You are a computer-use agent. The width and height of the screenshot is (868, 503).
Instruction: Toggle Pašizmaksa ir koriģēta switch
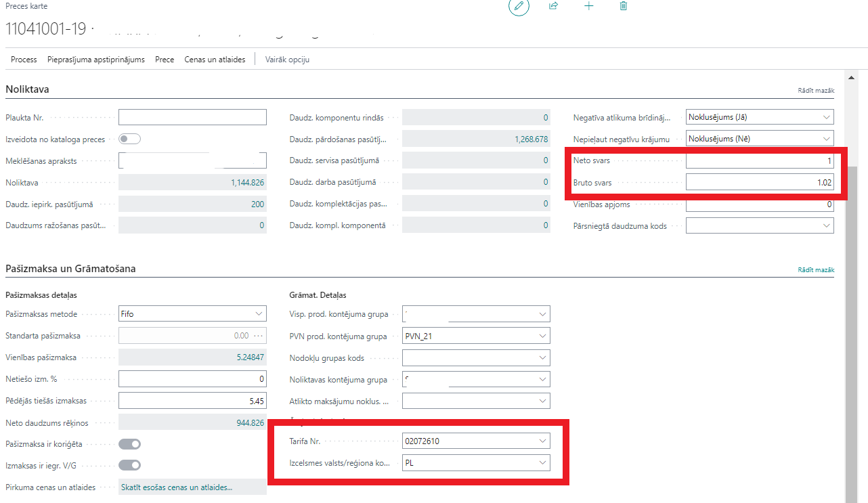[x=129, y=444]
